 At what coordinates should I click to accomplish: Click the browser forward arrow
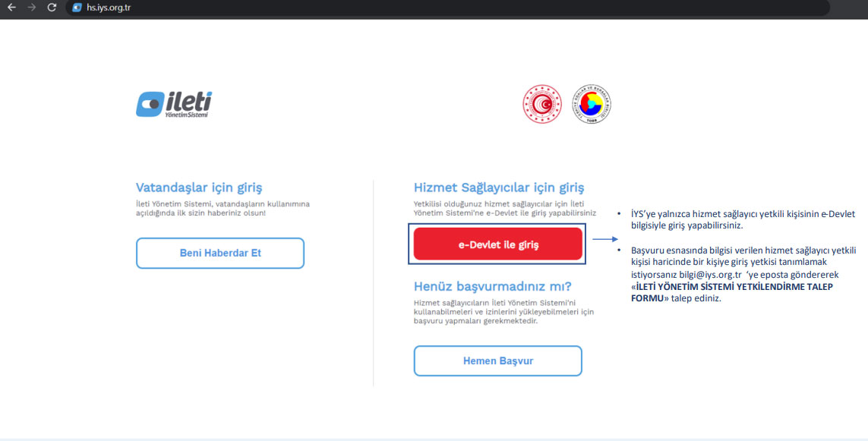32,8
